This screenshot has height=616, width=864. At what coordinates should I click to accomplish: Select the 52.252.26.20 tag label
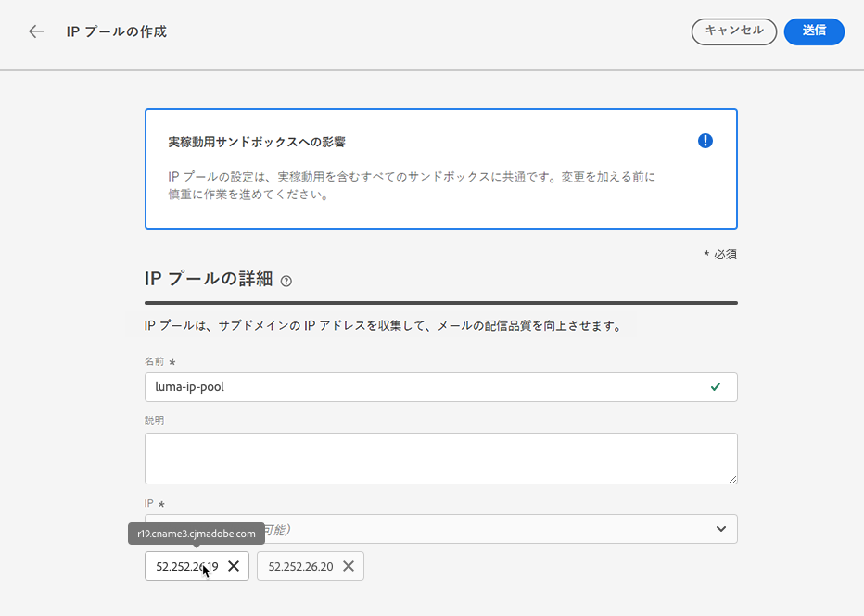[300, 566]
